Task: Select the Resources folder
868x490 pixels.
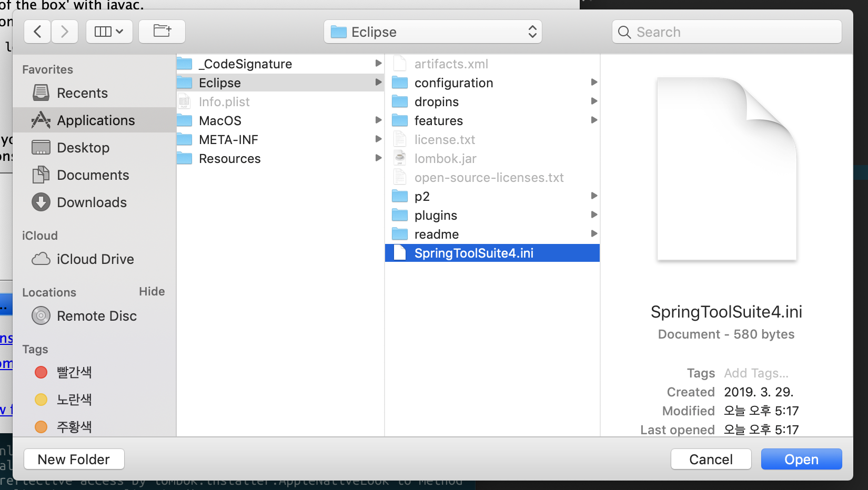Action: click(280, 159)
